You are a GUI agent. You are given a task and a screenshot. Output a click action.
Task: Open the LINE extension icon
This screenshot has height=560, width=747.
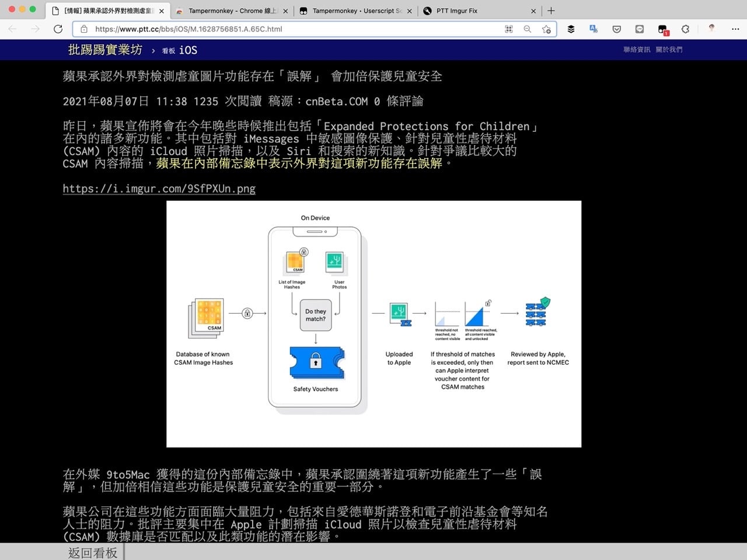coord(640,29)
